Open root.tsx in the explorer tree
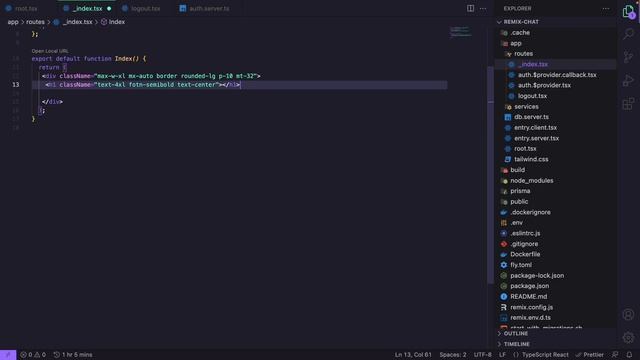This screenshot has height=360, width=640. pyautogui.click(x=525, y=149)
